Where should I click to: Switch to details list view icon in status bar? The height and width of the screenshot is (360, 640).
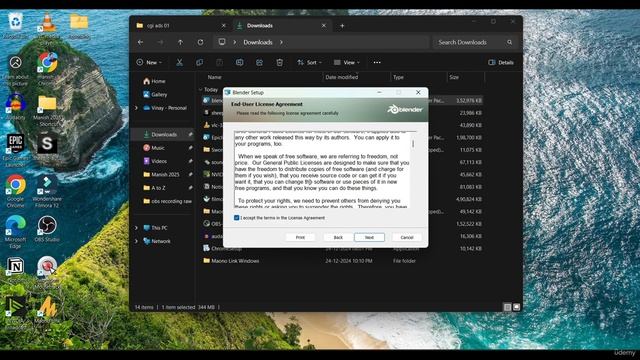(x=507, y=307)
